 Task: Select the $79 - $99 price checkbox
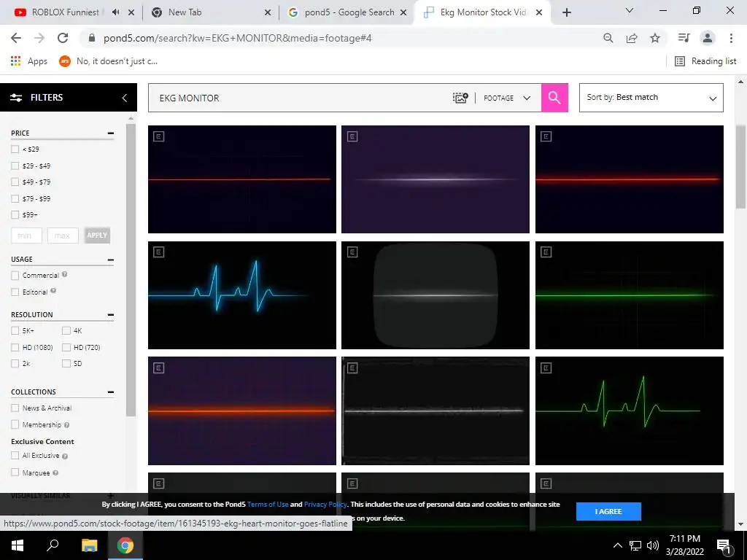(x=15, y=198)
